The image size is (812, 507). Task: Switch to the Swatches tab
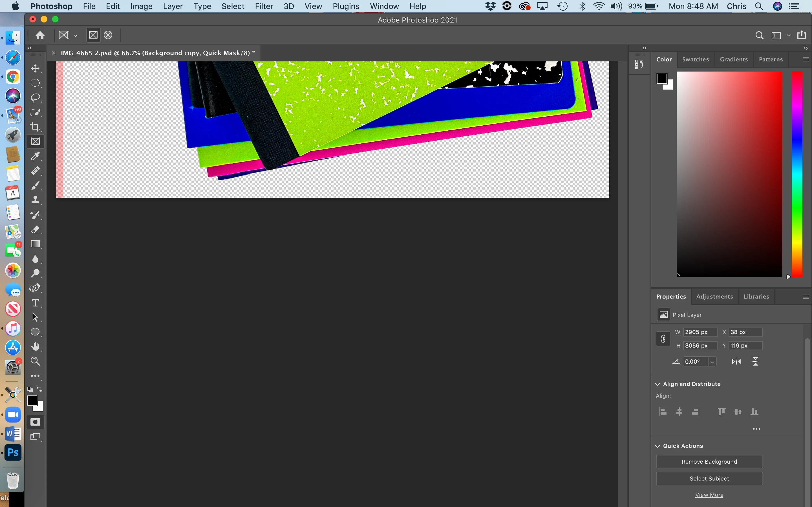pos(695,59)
